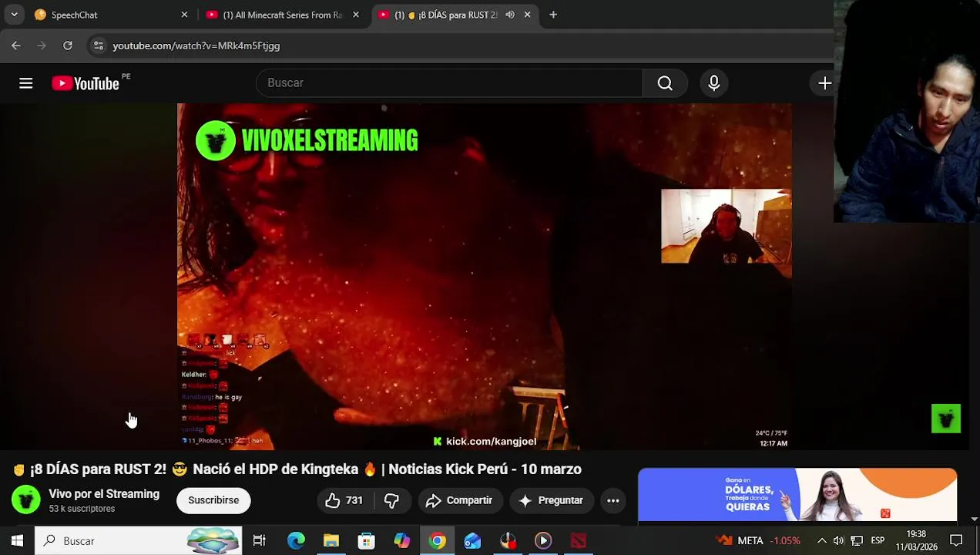Go back with the browser back arrow
This screenshot has height=555, width=980.
pyautogui.click(x=16, y=45)
